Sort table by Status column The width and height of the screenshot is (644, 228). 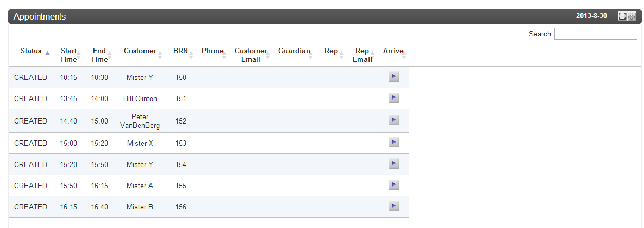(x=31, y=51)
